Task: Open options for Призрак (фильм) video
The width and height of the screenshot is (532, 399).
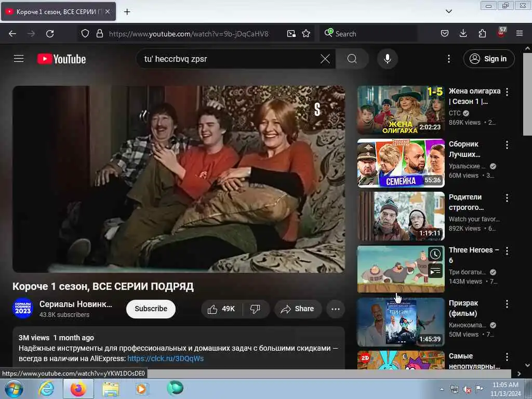Action: pyautogui.click(x=507, y=304)
